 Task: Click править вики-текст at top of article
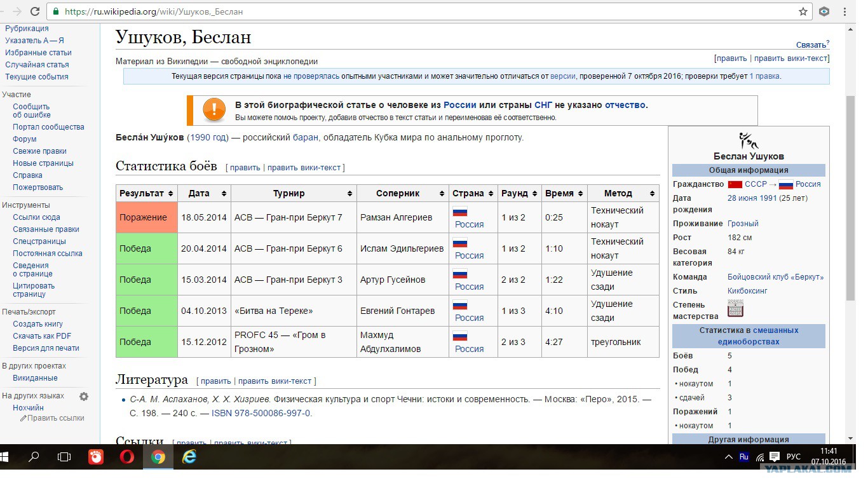[x=790, y=58]
